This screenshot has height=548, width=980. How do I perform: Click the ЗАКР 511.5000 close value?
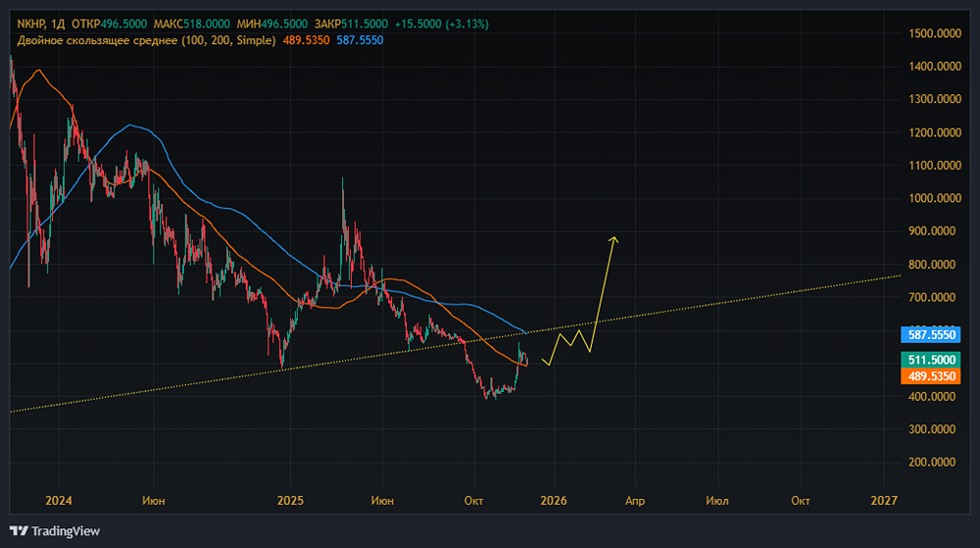(363, 24)
